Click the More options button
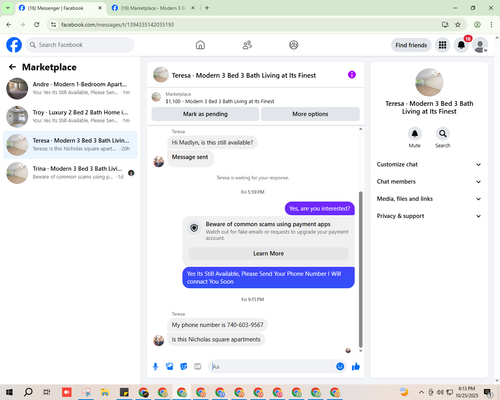Image resolution: width=500 pixels, height=400 pixels. pos(310,114)
